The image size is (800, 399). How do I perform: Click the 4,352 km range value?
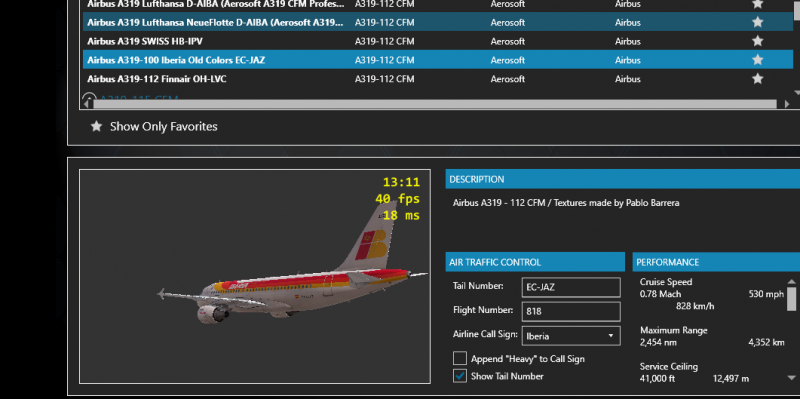coord(766,342)
